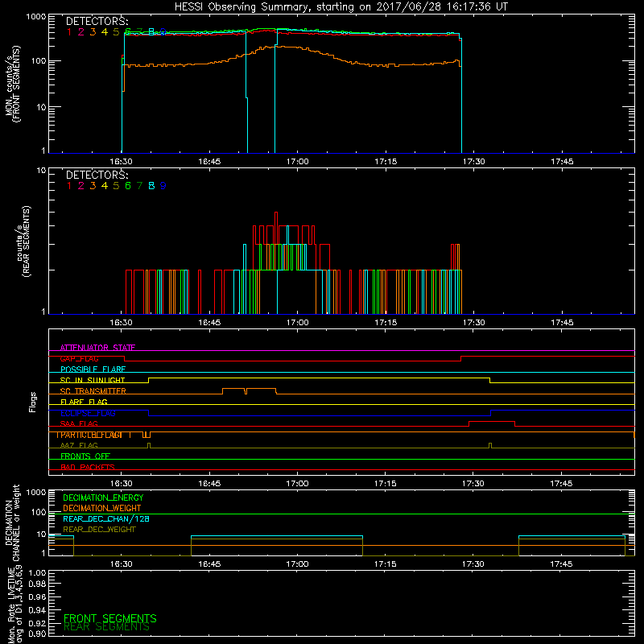Click the DECIMATION_WEIGHT legend label
Screen dimensions: 644x644
pyautogui.click(x=102, y=508)
